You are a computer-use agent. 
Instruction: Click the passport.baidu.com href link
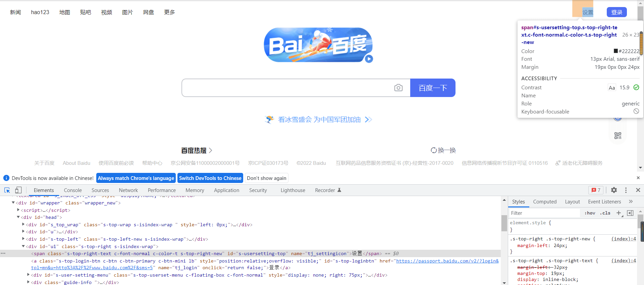point(265,264)
